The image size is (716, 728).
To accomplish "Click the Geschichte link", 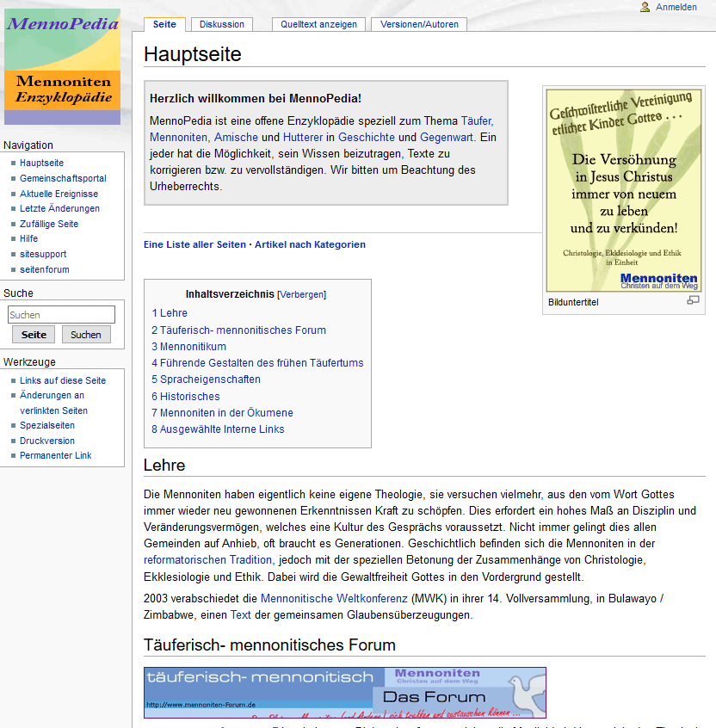I will pos(367,138).
